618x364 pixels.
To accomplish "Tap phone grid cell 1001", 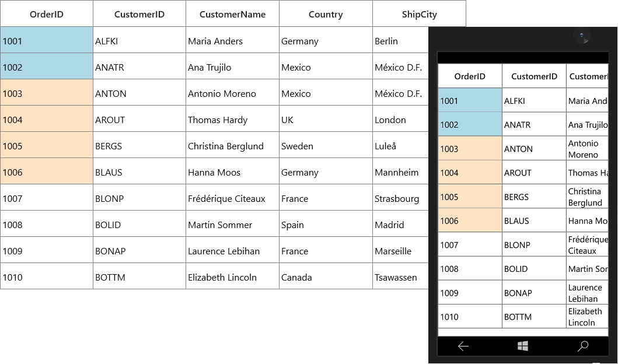I will (470, 100).
